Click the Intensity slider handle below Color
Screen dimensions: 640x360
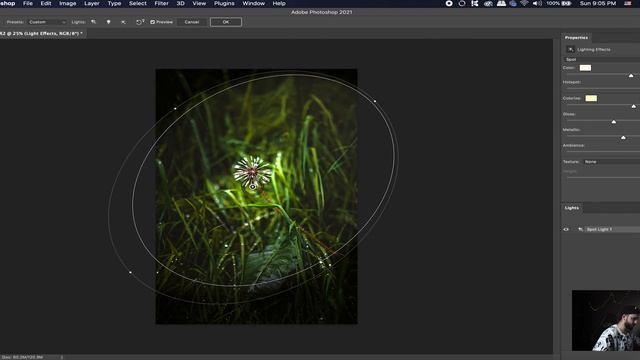(631, 76)
